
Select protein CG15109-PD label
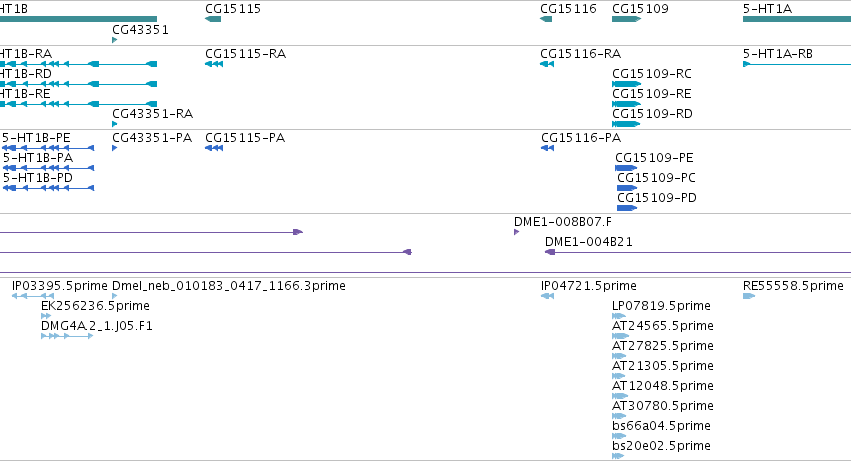coord(657,198)
